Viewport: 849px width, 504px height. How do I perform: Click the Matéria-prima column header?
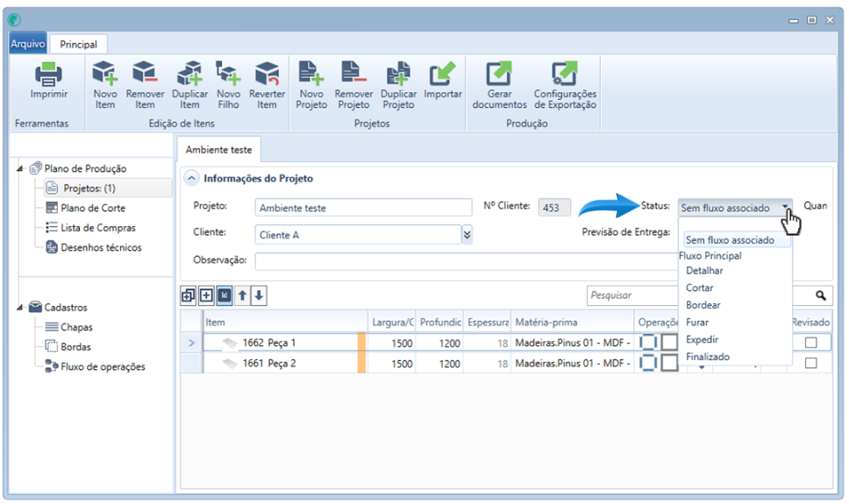pyautogui.click(x=573, y=322)
